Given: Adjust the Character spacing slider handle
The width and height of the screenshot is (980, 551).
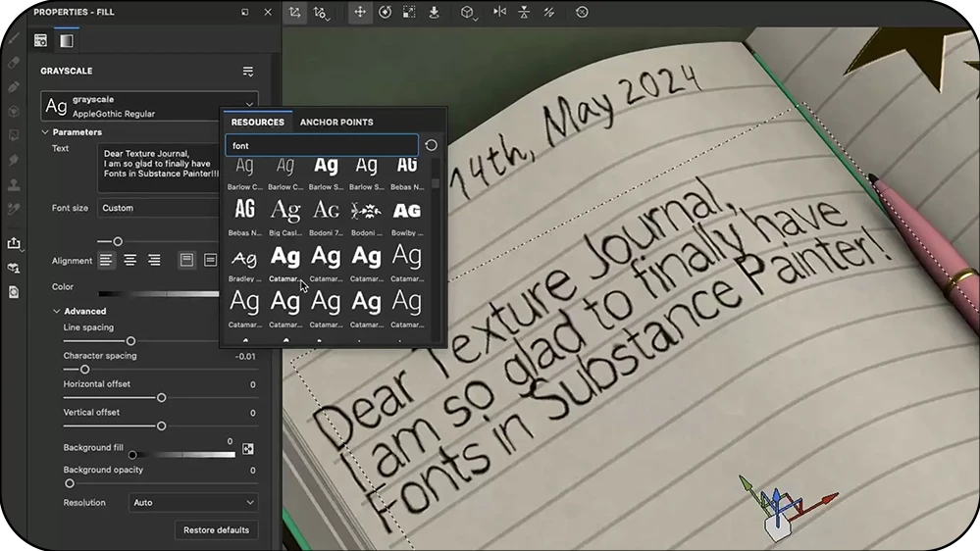Looking at the screenshot, I should pyautogui.click(x=85, y=370).
